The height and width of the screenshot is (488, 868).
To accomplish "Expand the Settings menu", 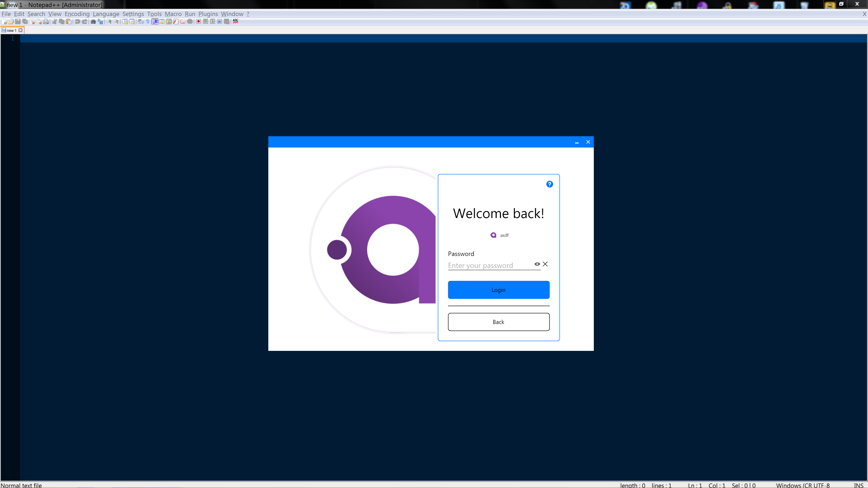I will point(133,14).
